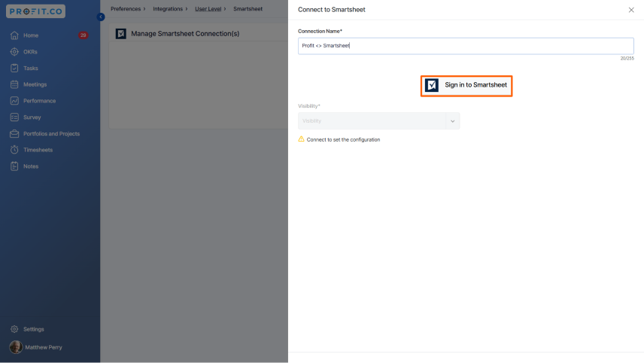Screen dimensions: 644x363
Task: Go to Timesheets
Action: (x=38, y=150)
